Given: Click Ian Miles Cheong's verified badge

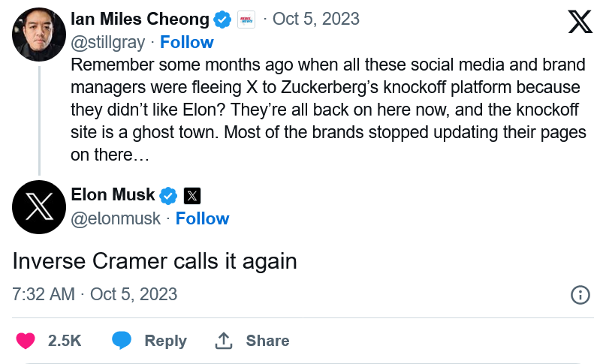Looking at the screenshot, I should pyautogui.click(x=223, y=19).
